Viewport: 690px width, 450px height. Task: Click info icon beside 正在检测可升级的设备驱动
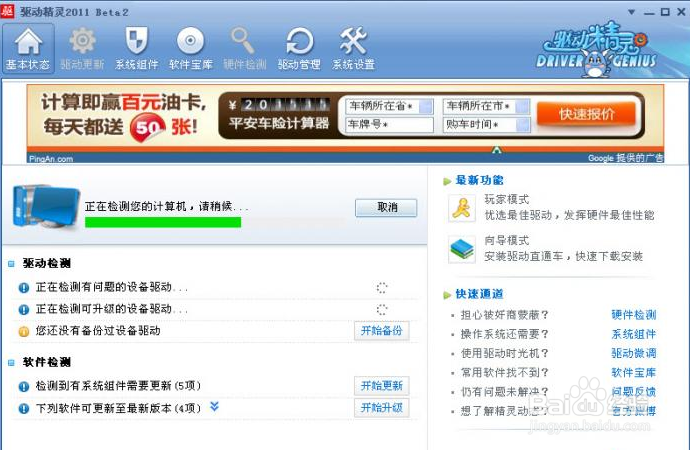pos(24,310)
